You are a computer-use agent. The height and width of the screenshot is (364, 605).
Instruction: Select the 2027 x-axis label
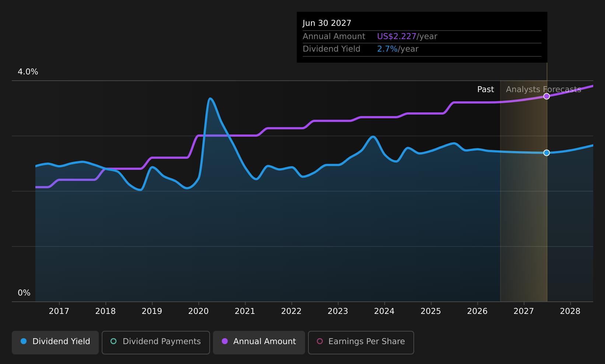524,311
